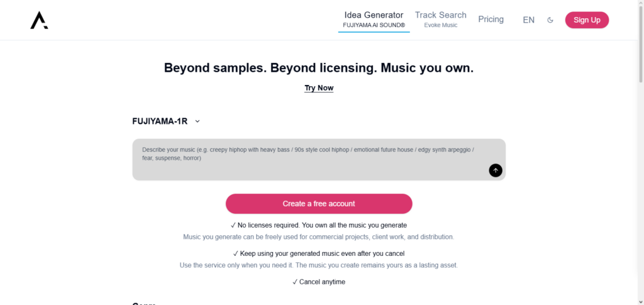Click the "No licenses required" checkmark line
This screenshot has width=644, height=305.
click(319, 225)
